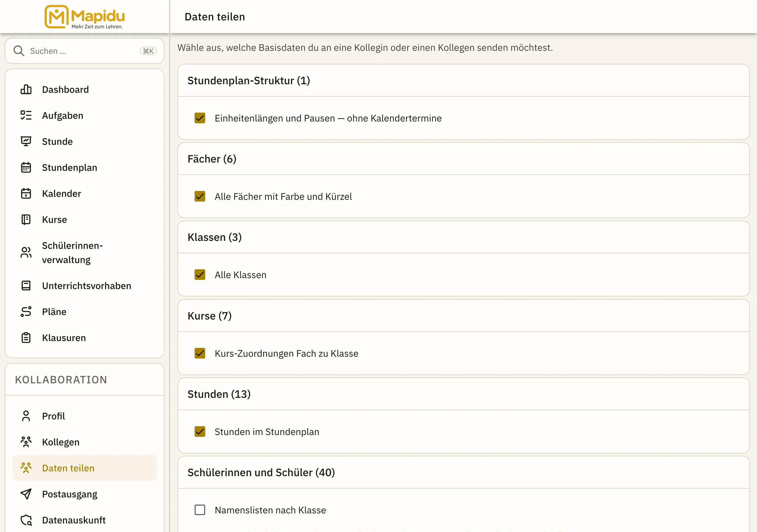Navigate to Stundenplan menu entry
The image size is (757, 532).
pos(84,168)
